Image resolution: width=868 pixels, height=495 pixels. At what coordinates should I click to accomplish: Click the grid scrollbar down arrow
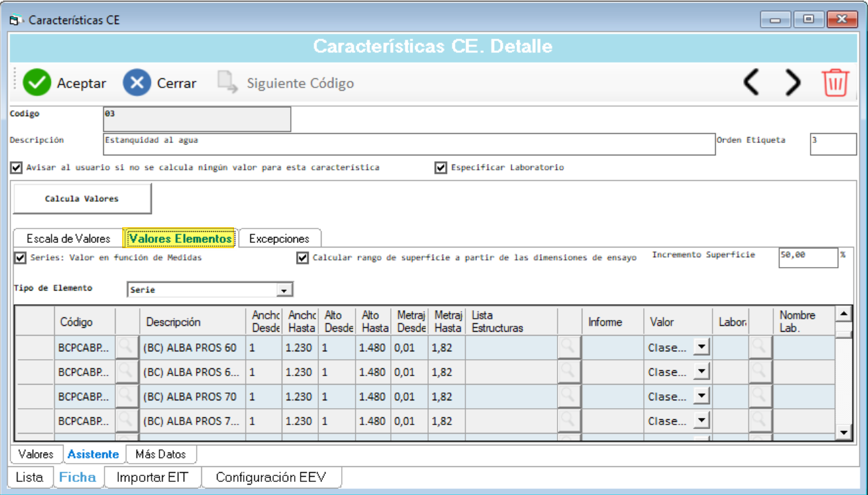point(844,432)
